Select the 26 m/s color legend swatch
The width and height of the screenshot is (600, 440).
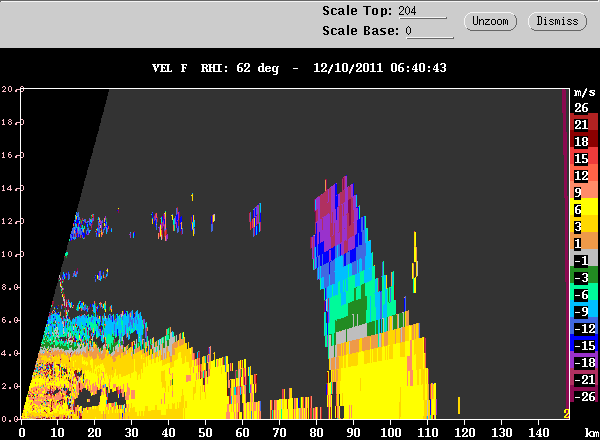[x=584, y=108]
